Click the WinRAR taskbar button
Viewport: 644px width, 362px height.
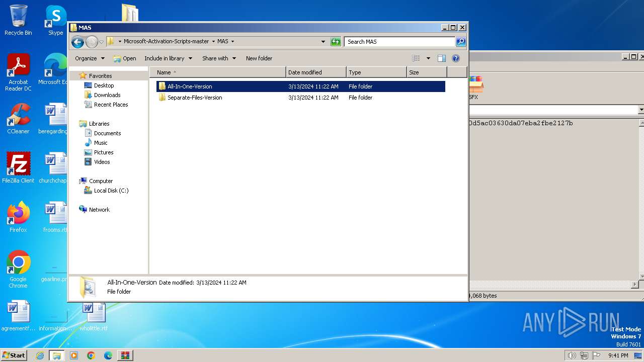[x=125, y=355]
